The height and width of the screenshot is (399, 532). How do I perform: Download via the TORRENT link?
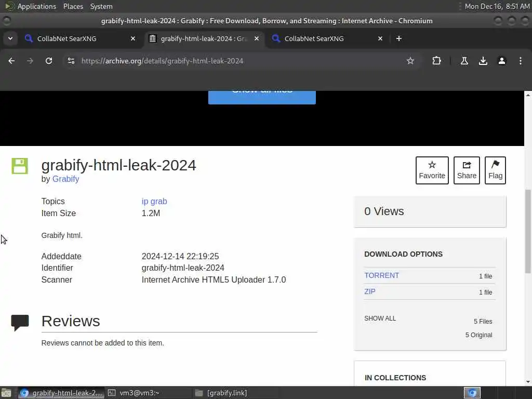[381, 275]
